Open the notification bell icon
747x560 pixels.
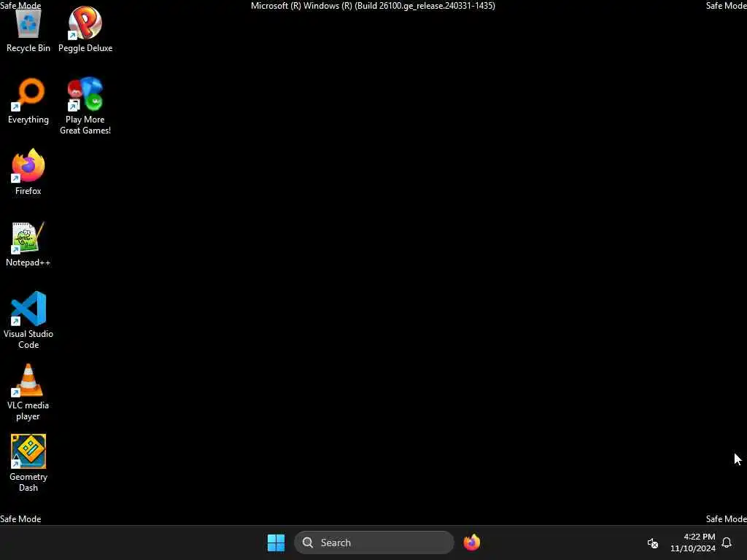727,542
